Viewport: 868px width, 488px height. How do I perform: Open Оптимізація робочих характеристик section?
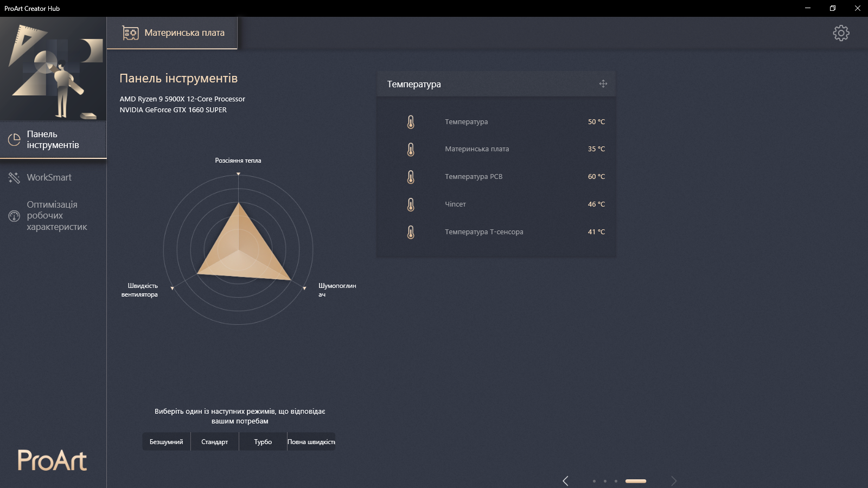pyautogui.click(x=53, y=216)
